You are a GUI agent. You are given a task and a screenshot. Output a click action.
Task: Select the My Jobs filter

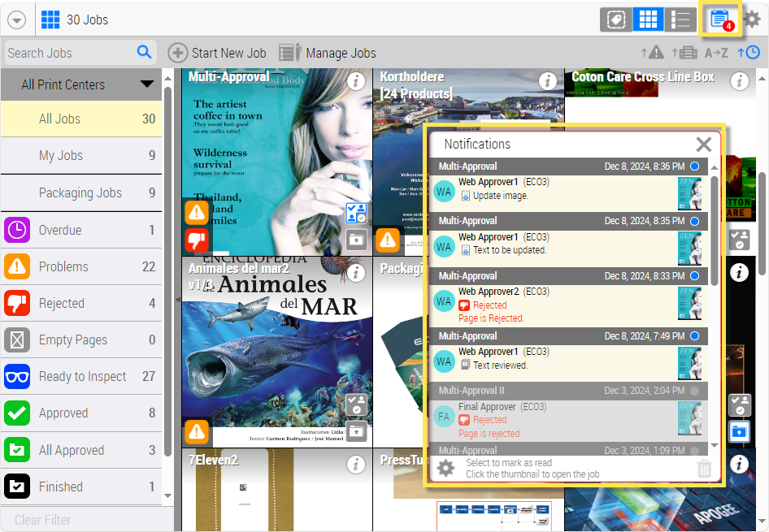81,156
